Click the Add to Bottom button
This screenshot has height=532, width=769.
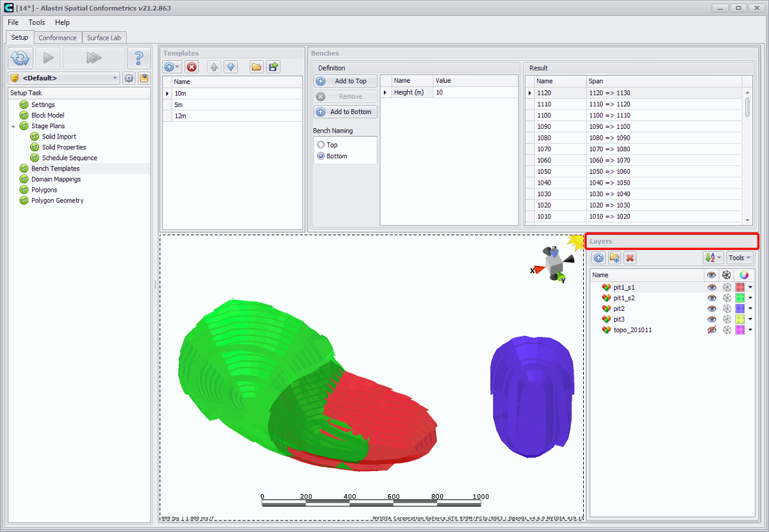[x=345, y=112]
